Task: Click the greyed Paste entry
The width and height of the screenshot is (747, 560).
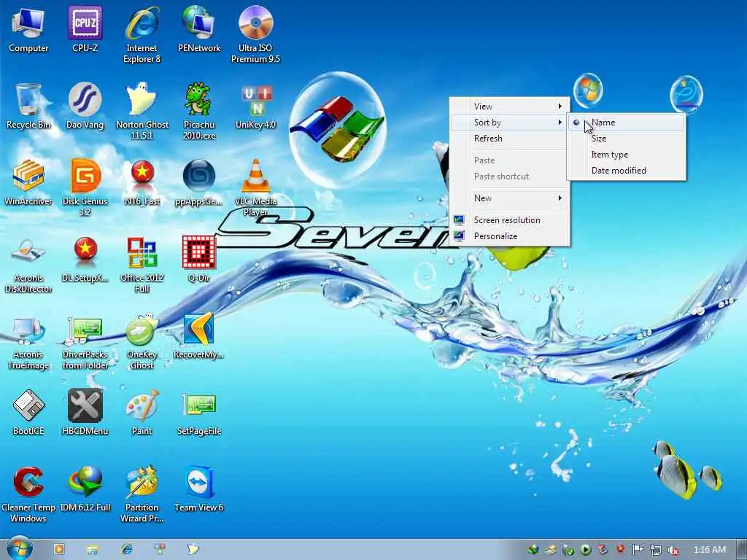Action: pos(509,160)
